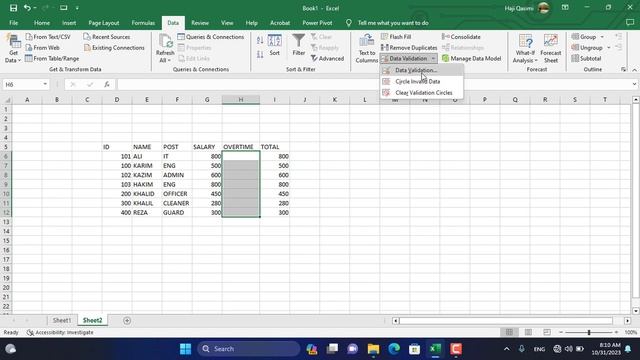Click From Table/Range
Image resolution: width=640 pixels, height=360 pixels.
tap(52, 58)
